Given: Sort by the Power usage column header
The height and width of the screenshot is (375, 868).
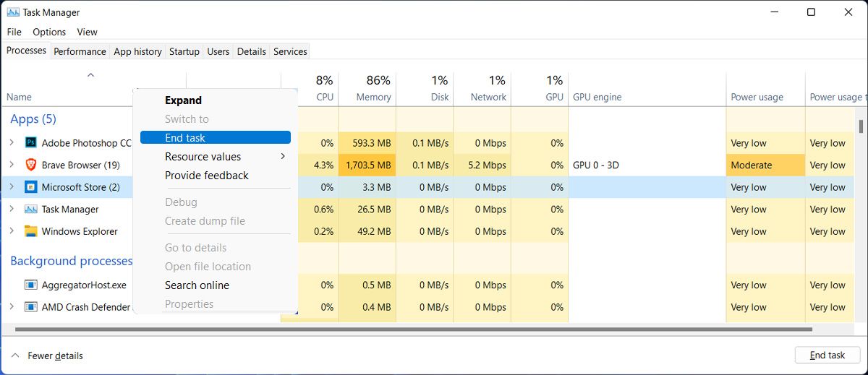Looking at the screenshot, I should tap(765, 88).
